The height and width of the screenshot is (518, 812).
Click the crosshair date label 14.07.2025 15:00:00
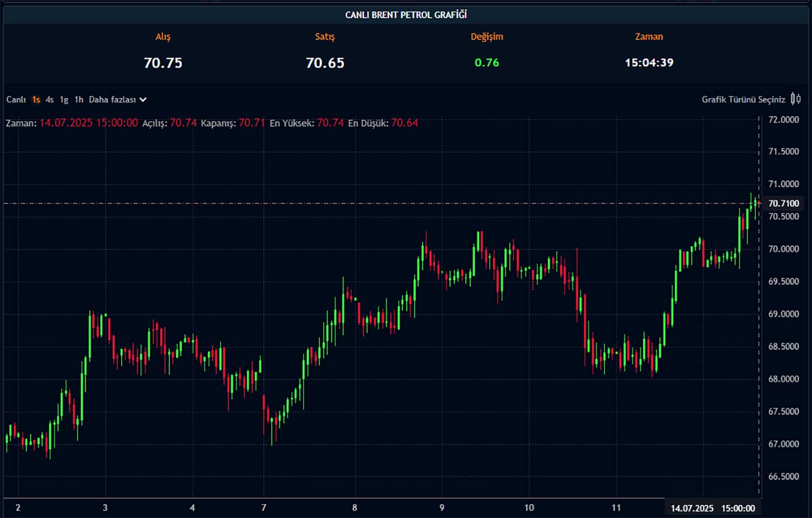tap(712, 508)
